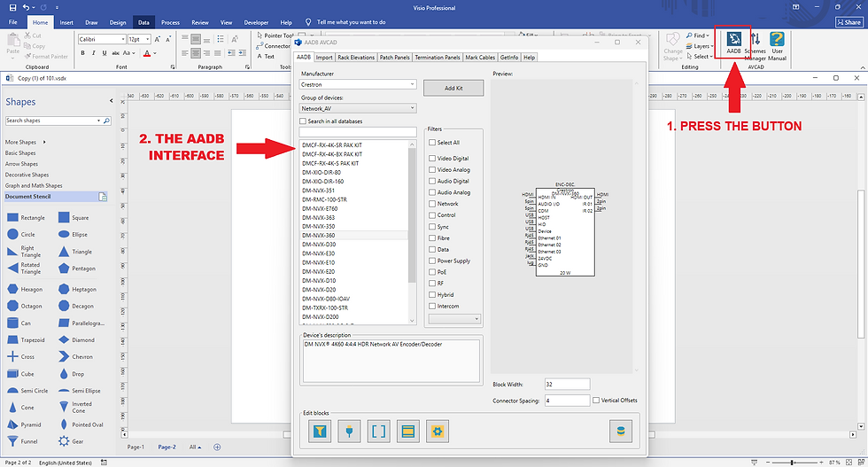Check the Intercom filter
Image resolution: width=868 pixels, height=467 pixels.
click(432, 306)
